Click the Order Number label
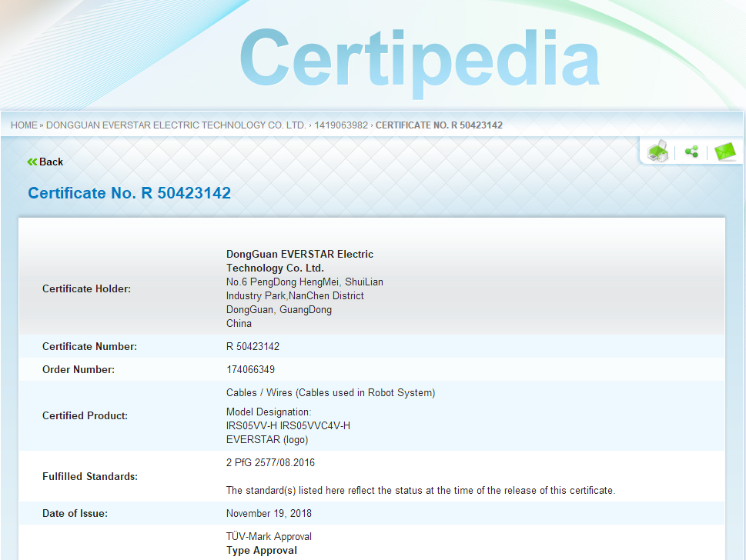The image size is (746, 560). coord(79,369)
